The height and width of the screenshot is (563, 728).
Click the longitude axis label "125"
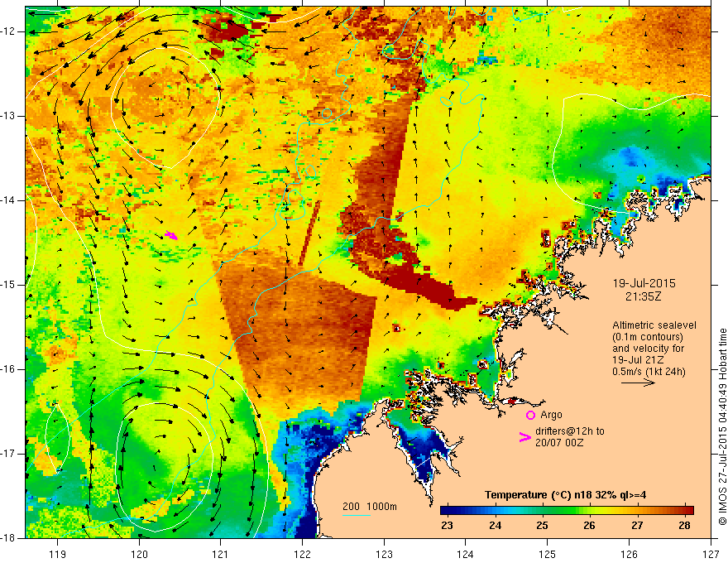click(548, 554)
